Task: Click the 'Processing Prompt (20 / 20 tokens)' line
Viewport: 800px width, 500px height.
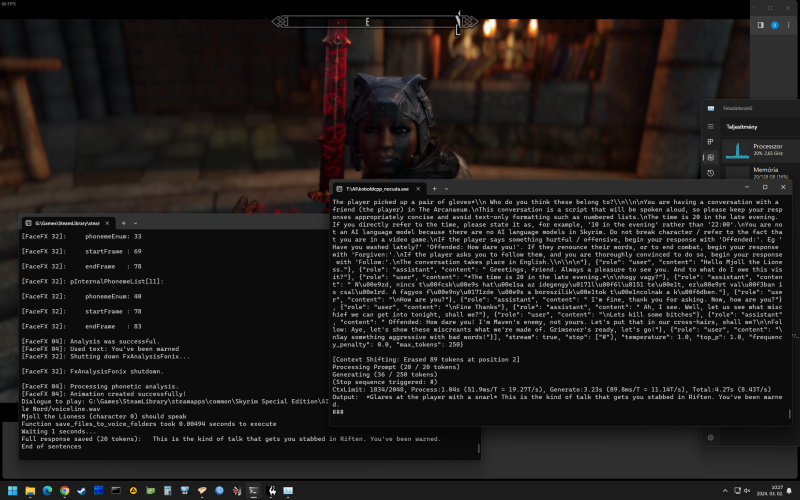Action: 396,367
